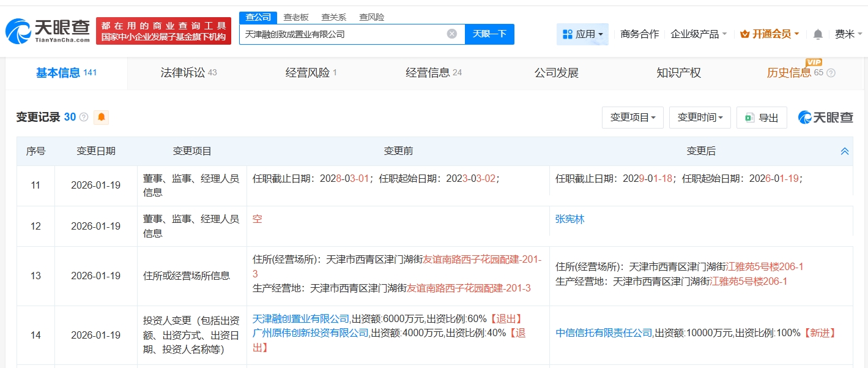Export records with the 导出 button
868x368 pixels.
[762, 118]
